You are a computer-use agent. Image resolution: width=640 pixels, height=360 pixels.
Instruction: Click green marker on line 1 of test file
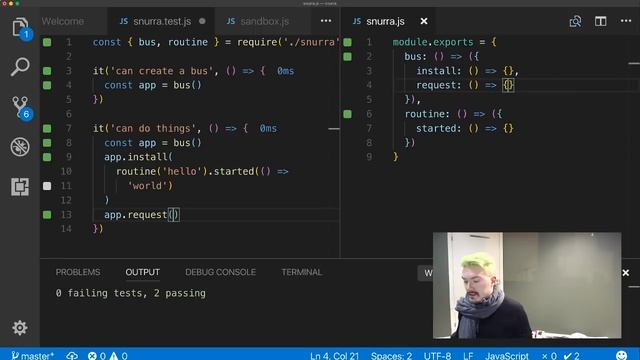point(47,42)
